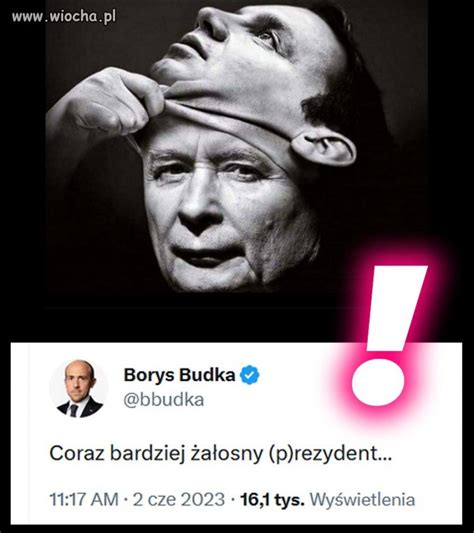The height and width of the screenshot is (533, 474).
Task: Click the ear on the peeled mask
Action: click(x=323, y=149)
